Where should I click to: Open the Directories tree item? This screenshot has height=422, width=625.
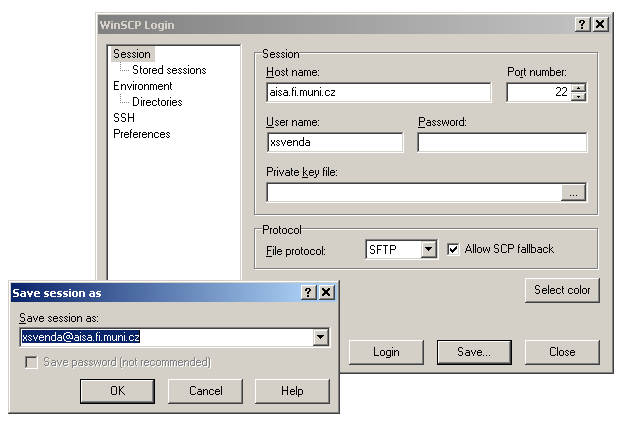(157, 102)
